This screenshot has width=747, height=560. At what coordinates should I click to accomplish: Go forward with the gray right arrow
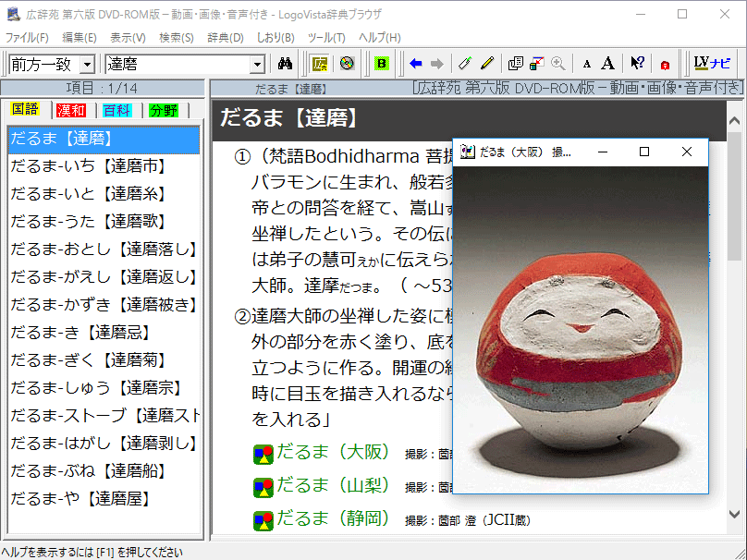click(x=437, y=64)
